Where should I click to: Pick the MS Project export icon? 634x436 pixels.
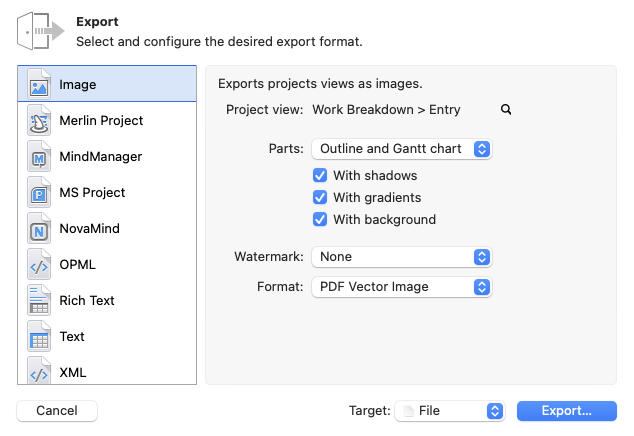tap(39, 192)
